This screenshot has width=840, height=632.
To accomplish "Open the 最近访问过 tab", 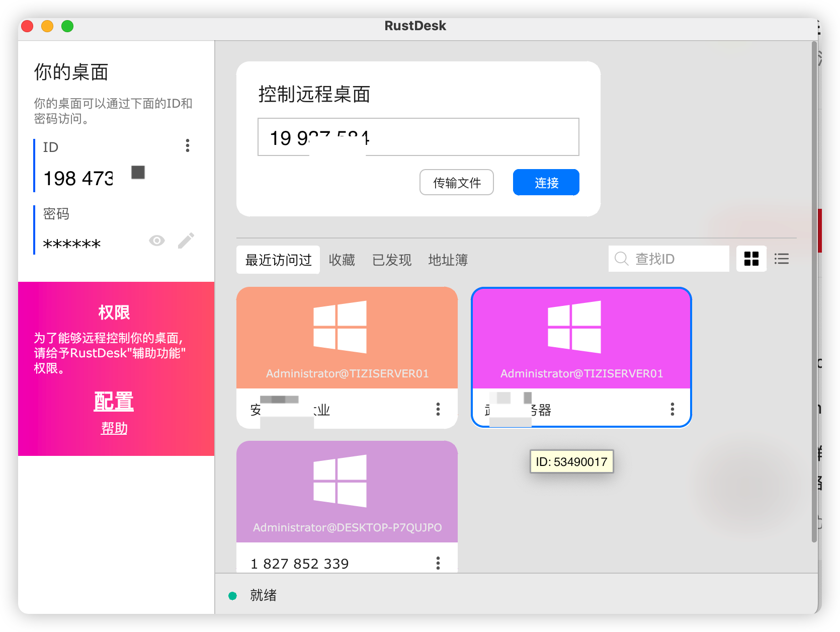I will 278,260.
